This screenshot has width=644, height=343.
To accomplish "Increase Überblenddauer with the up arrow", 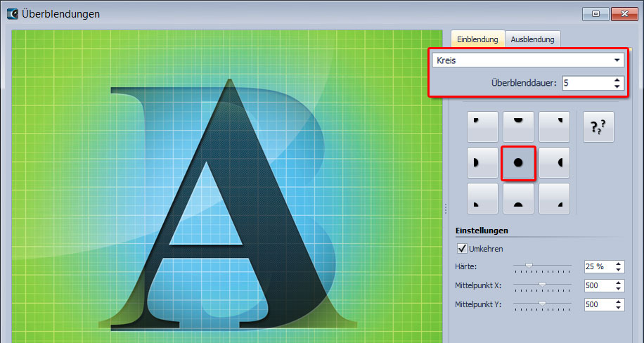I will [617, 79].
